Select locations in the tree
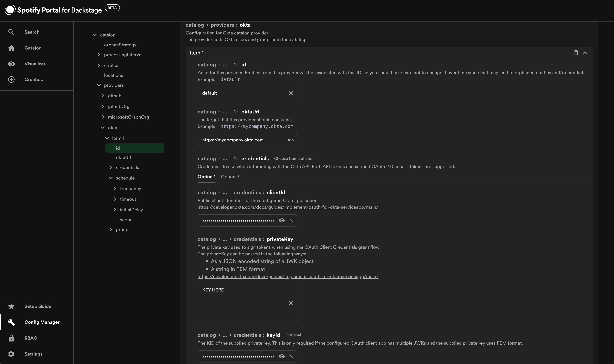Screen dimensions: 614x364 (x=113, y=75)
